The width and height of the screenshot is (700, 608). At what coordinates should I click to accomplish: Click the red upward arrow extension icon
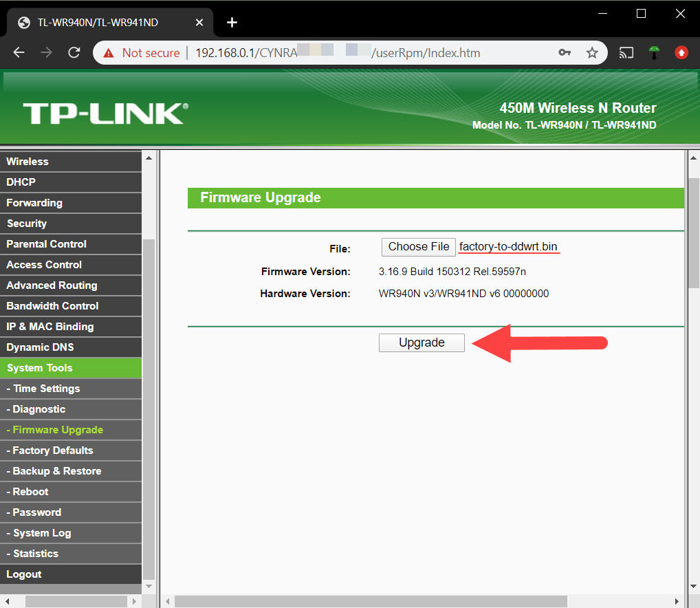[x=681, y=53]
